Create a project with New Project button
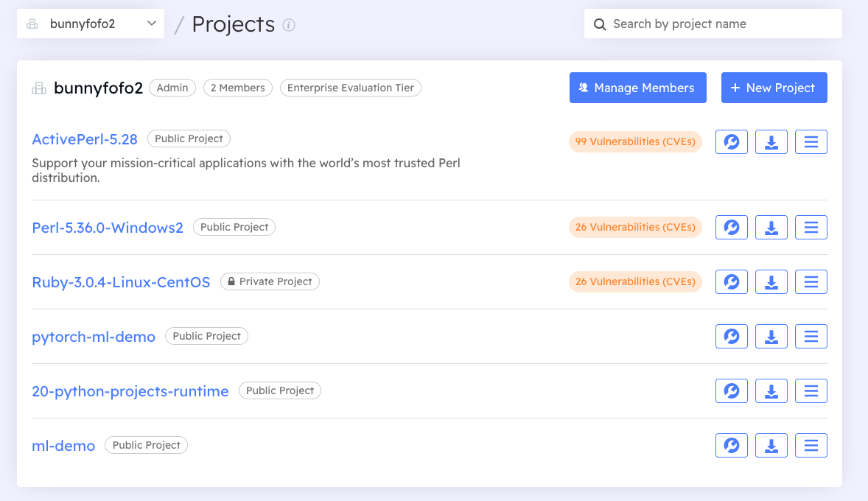The width and height of the screenshot is (868, 501). (774, 88)
